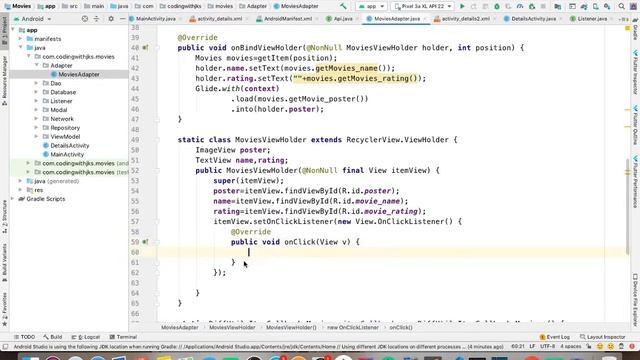Toggle the Build Variants side tab
The width and height of the screenshot is (640, 360).
(x=4, y=262)
